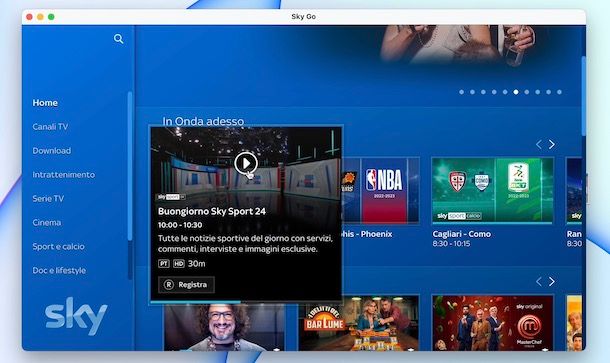Click the sky sport calcio channel logo
The width and height of the screenshot is (610, 363).
coord(459,216)
